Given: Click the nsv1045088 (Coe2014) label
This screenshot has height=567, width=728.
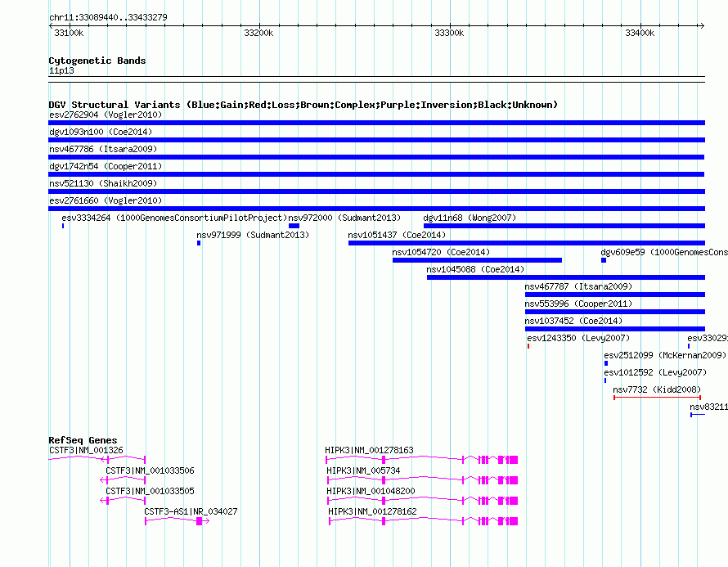Looking at the screenshot, I should pos(475,269).
